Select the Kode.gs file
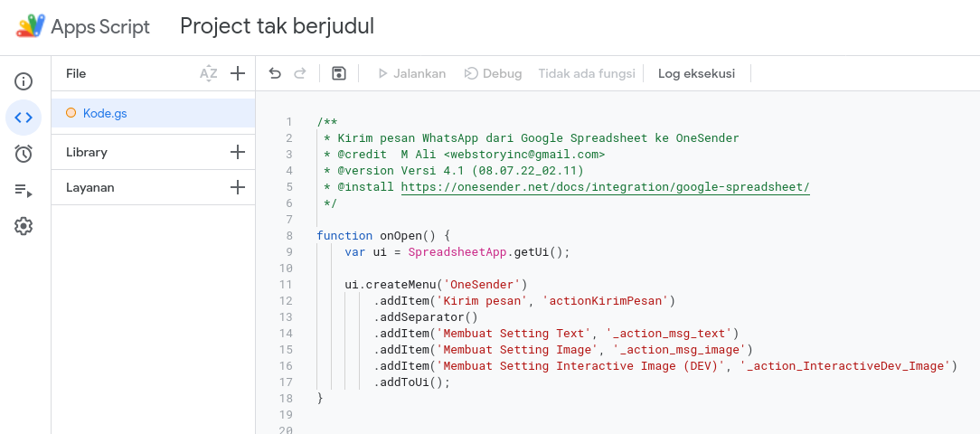The image size is (980, 434). [153, 113]
